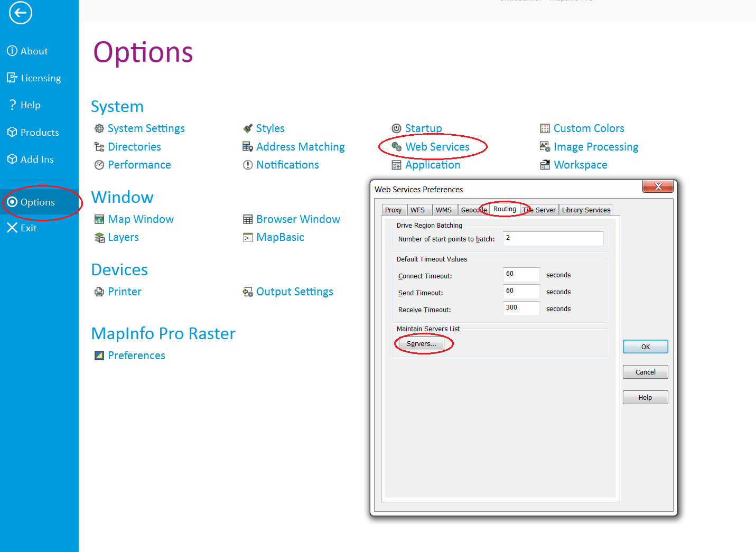Screen dimensions: 756x552
Task: Click the Performance gauge icon
Action: (99, 165)
